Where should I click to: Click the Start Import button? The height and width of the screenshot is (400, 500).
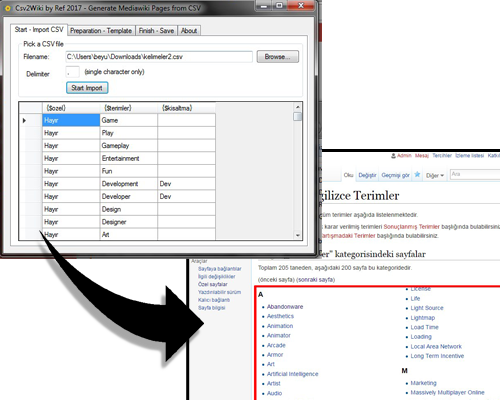(x=87, y=88)
